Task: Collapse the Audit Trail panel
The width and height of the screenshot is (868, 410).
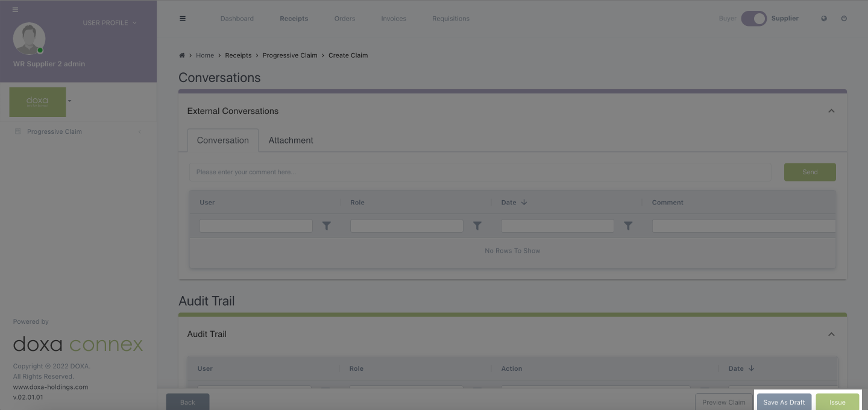Action: point(831,334)
